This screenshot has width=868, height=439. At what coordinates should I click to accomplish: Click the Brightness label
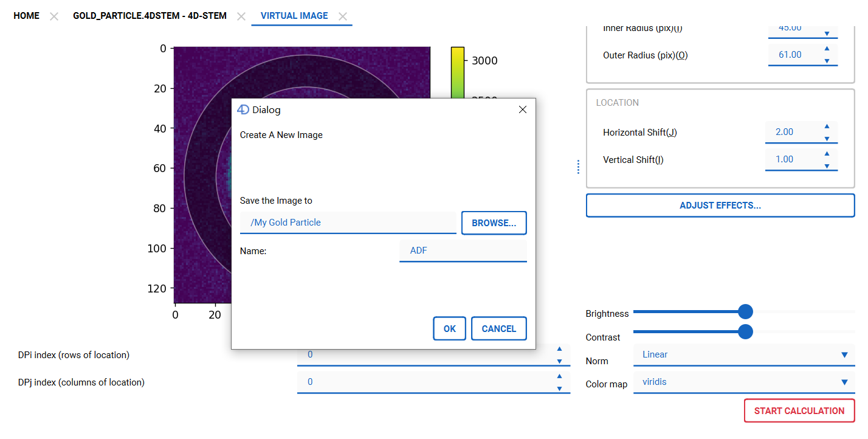pyautogui.click(x=607, y=314)
